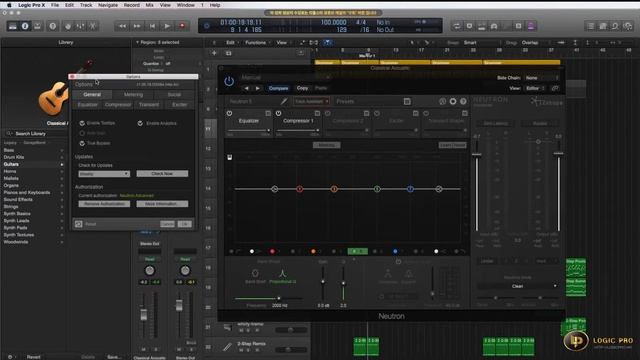Open the Track Assistant dropdown
Viewport: 640px width, 360px height.
311,101
